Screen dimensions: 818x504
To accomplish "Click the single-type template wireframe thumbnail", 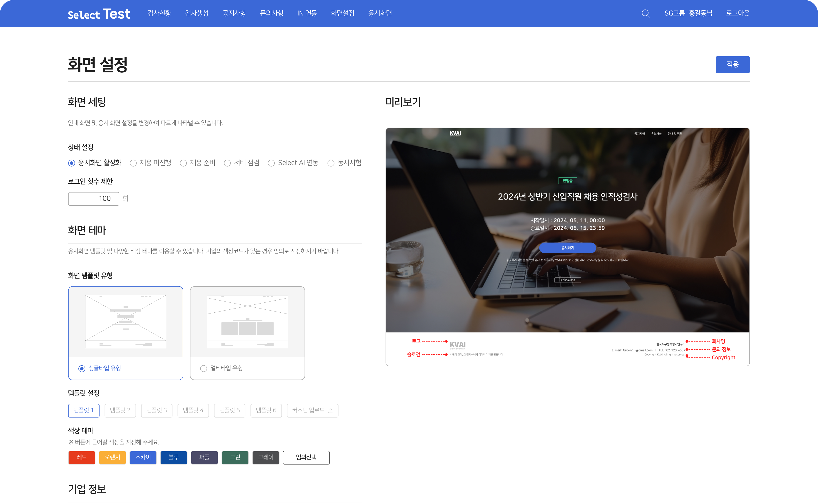I will (126, 321).
